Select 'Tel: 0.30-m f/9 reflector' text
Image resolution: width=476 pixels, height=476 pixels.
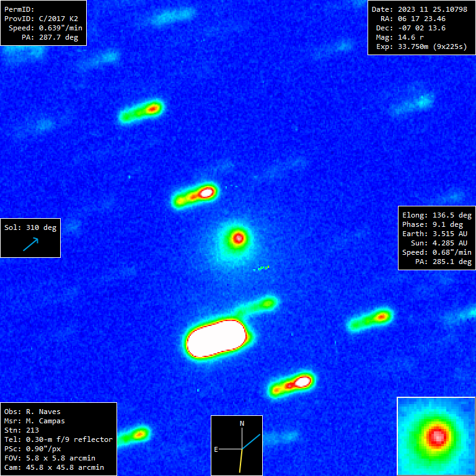click(58, 439)
